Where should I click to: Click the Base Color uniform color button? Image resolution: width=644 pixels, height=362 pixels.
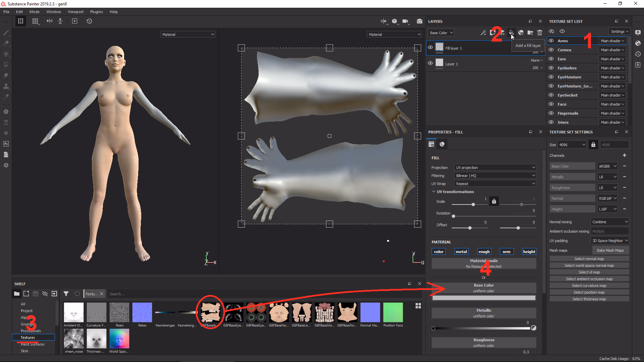click(484, 288)
